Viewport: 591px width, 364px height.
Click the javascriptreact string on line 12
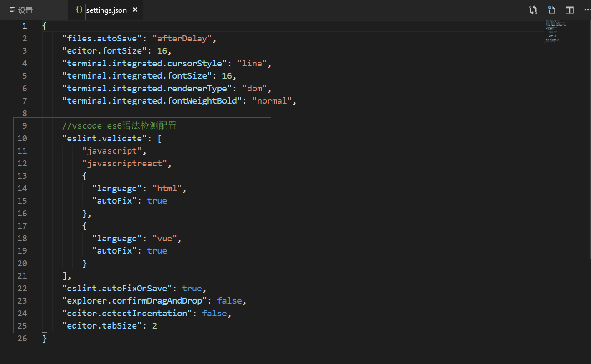[x=124, y=163]
